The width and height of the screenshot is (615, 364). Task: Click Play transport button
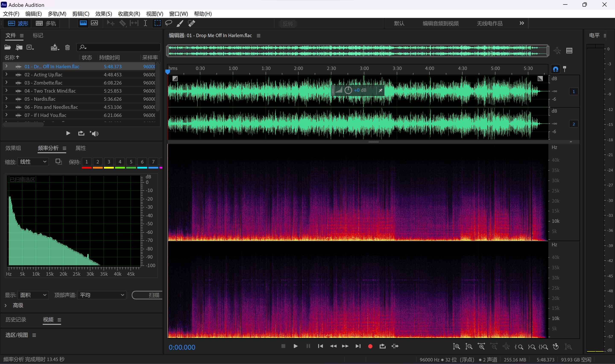296,346
